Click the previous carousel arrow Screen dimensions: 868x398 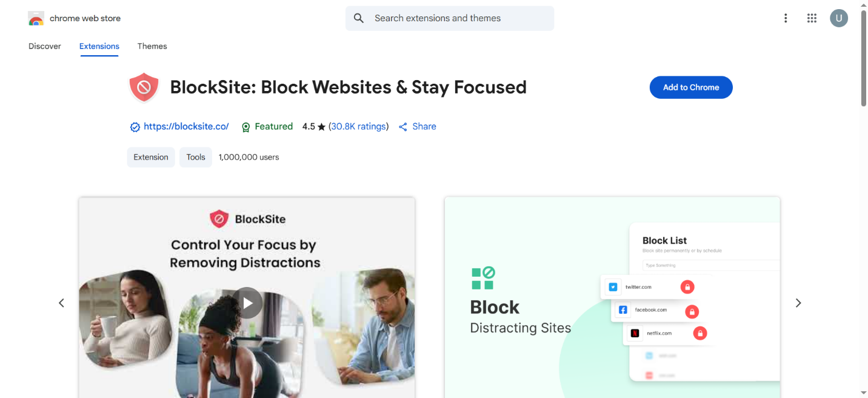(x=61, y=302)
